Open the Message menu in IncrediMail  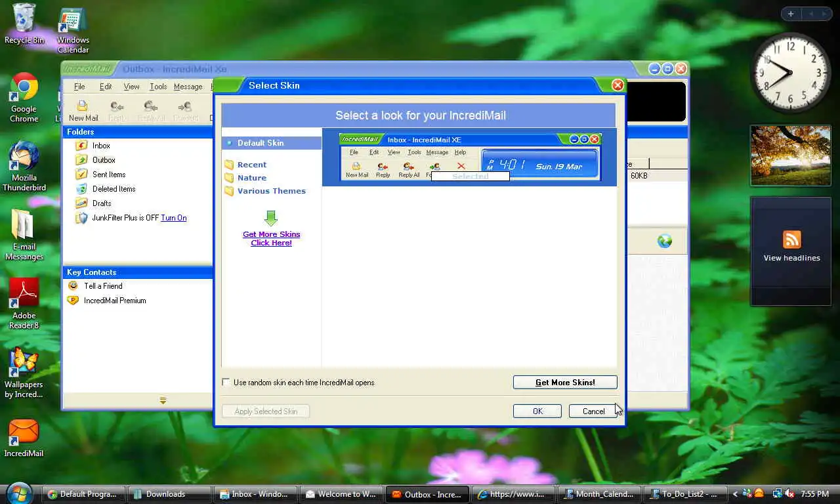point(188,87)
